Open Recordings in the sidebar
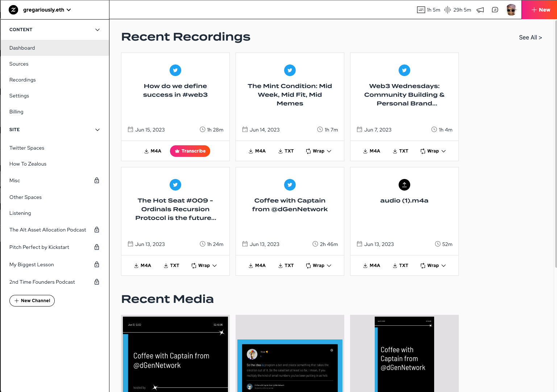 (x=22, y=80)
